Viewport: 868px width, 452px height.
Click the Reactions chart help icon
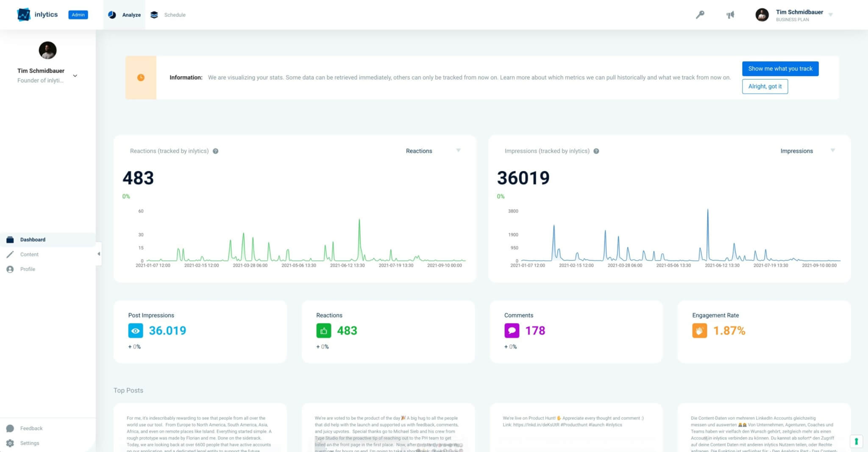(215, 151)
